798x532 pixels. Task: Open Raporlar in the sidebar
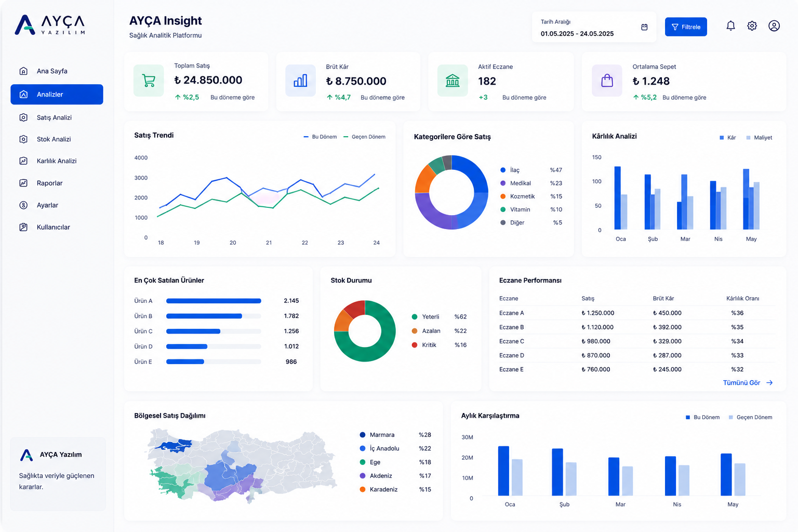(57, 183)
